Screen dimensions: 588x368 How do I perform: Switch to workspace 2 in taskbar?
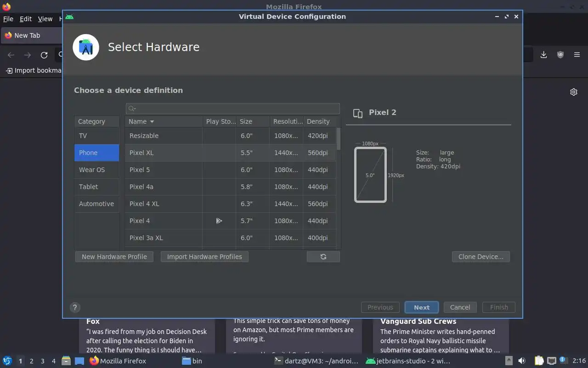coord(32,361)
